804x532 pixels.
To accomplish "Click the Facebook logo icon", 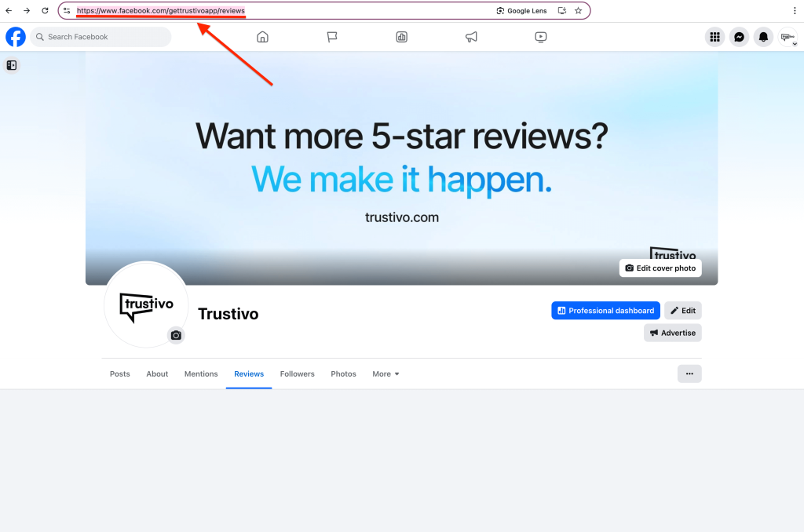I will click(16, 37).
